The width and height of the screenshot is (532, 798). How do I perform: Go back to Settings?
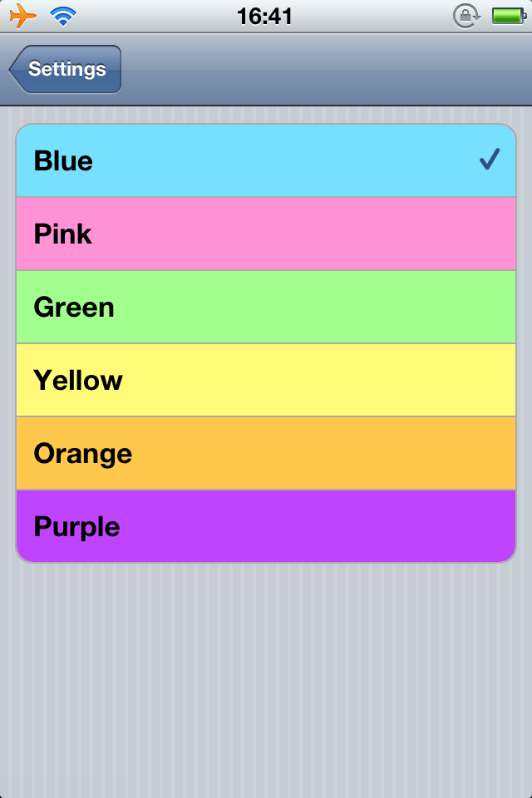coord(66,69)
